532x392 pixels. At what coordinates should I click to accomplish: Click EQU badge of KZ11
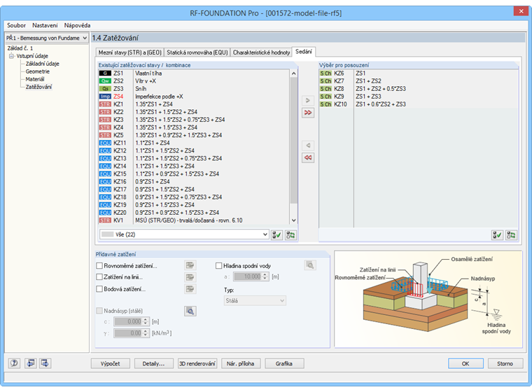105,143
